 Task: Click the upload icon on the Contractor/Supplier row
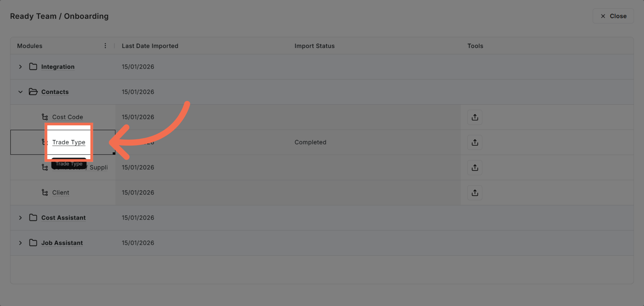474,167
